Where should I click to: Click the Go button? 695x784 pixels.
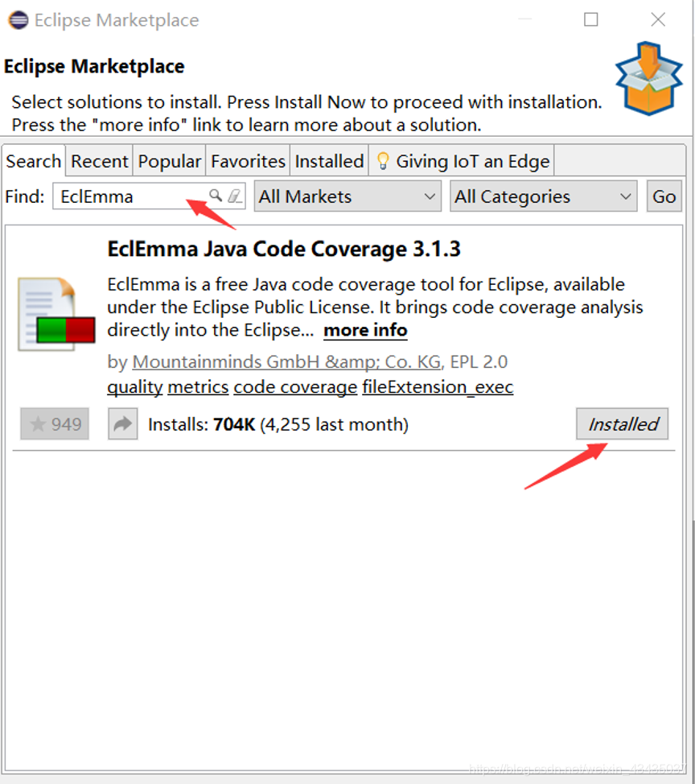pos(664,196)
